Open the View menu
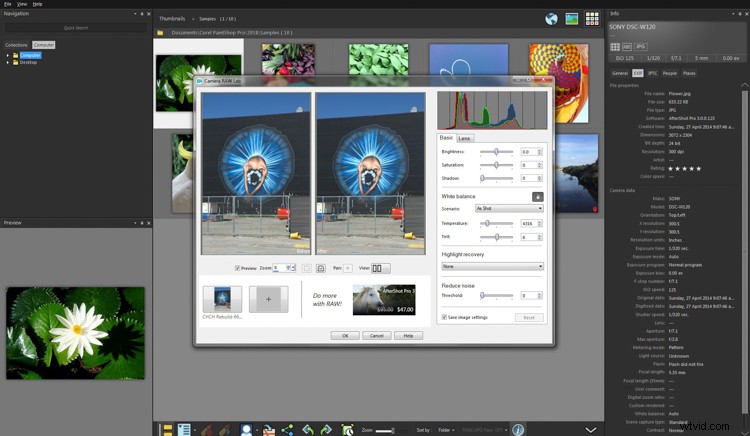 22,4
